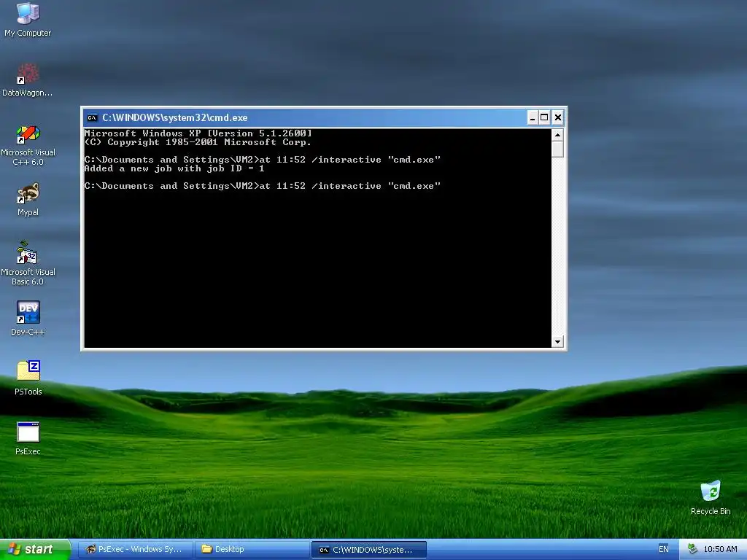Select the Mypal browser shortcut

tap(28, 200)
